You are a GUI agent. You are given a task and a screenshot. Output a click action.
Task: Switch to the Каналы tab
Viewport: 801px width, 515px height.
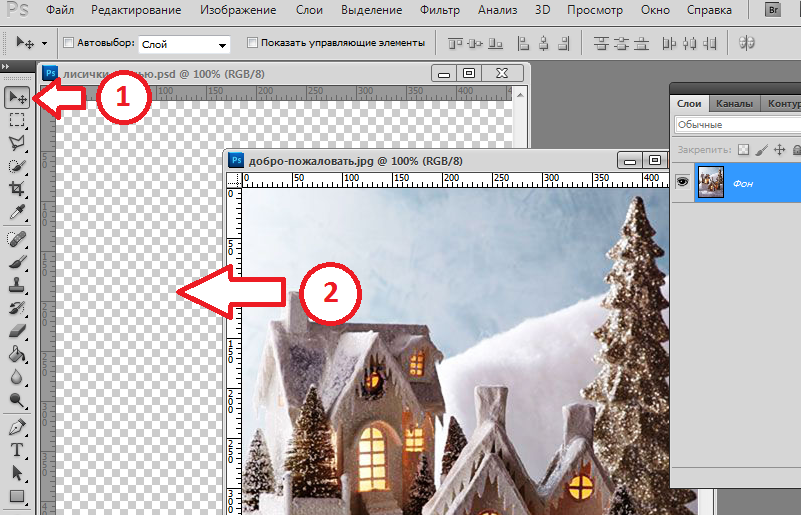pos(734,103)
